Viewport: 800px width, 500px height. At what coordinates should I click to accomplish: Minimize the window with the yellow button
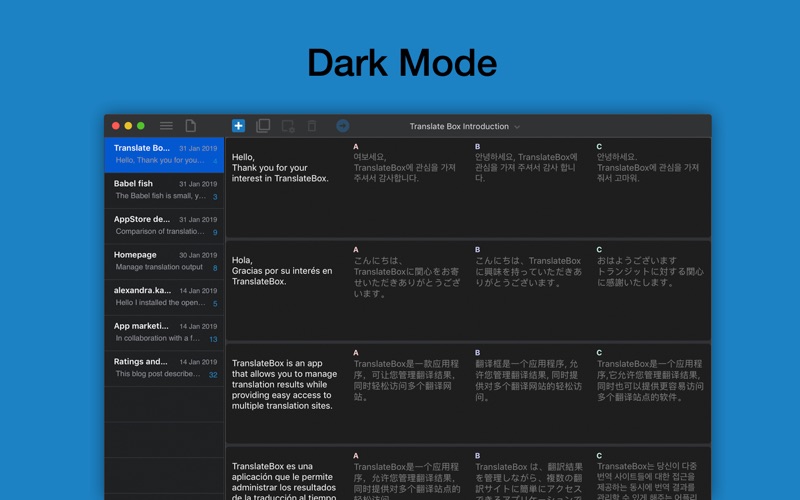128,126
